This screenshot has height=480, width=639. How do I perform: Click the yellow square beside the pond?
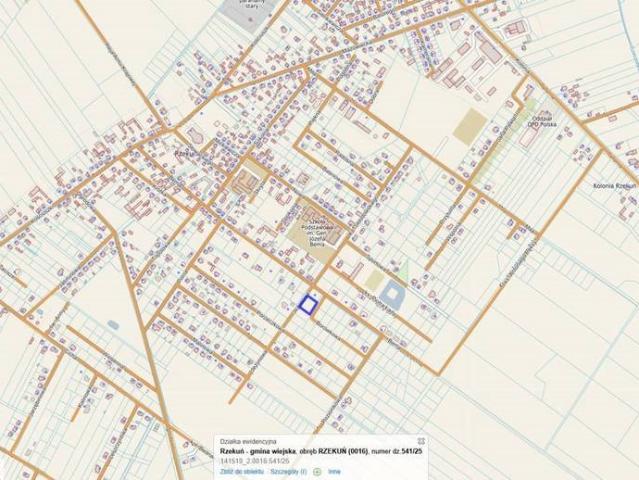coord(373,281)
